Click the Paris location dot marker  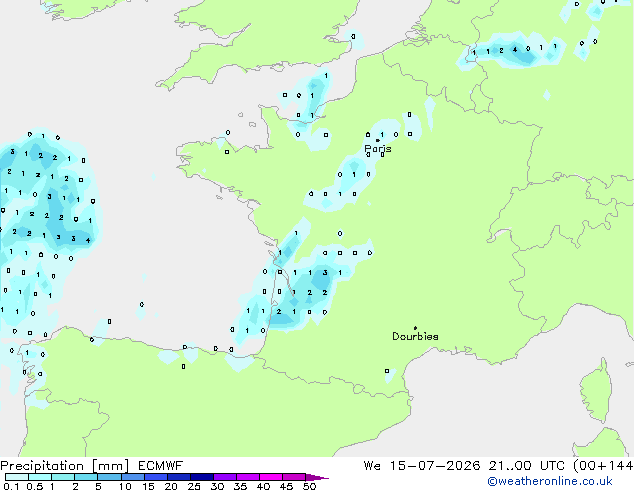point(377,140)
